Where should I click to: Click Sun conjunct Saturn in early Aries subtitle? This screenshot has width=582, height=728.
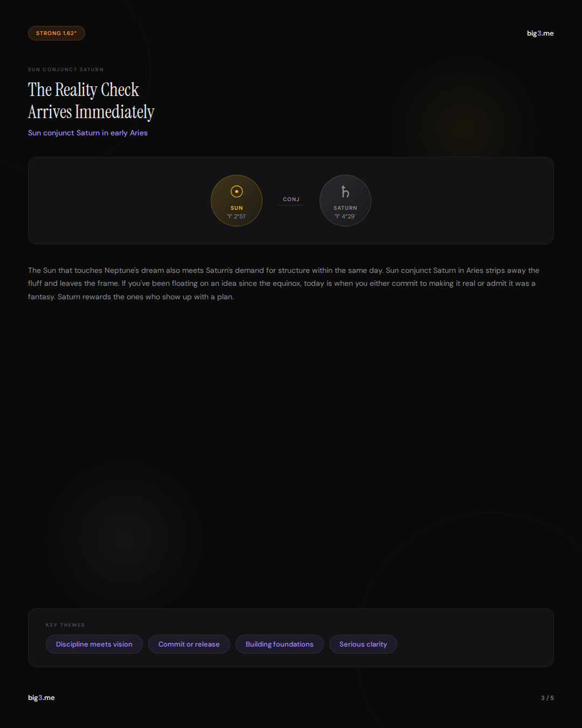click(x=88, y=133)
